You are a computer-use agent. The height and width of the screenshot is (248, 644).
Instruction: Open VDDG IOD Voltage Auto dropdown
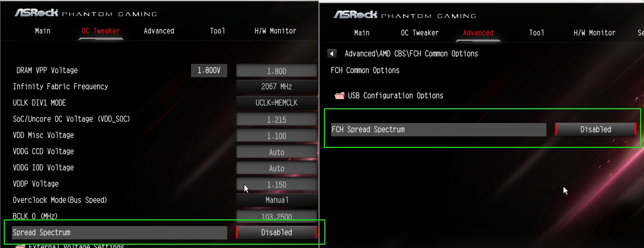(276, 168)
